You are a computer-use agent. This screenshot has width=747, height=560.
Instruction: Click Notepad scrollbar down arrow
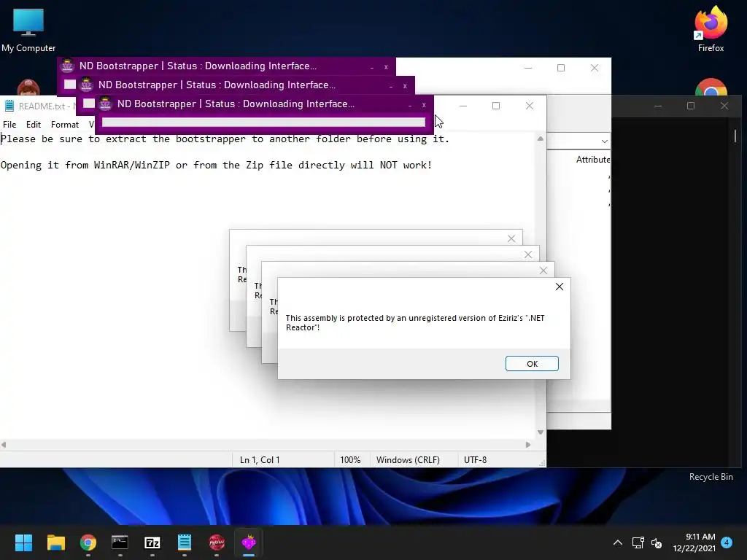[541, 432]
